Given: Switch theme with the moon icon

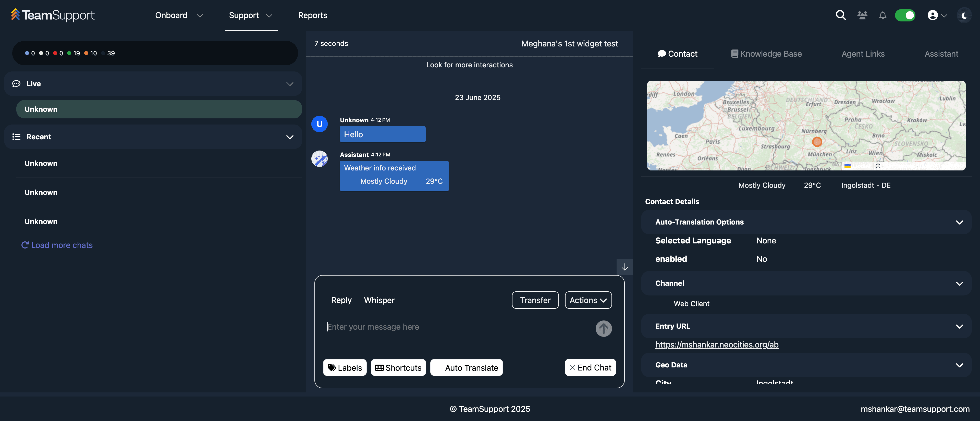Looking at the screenshot, I should coord(964,15).
